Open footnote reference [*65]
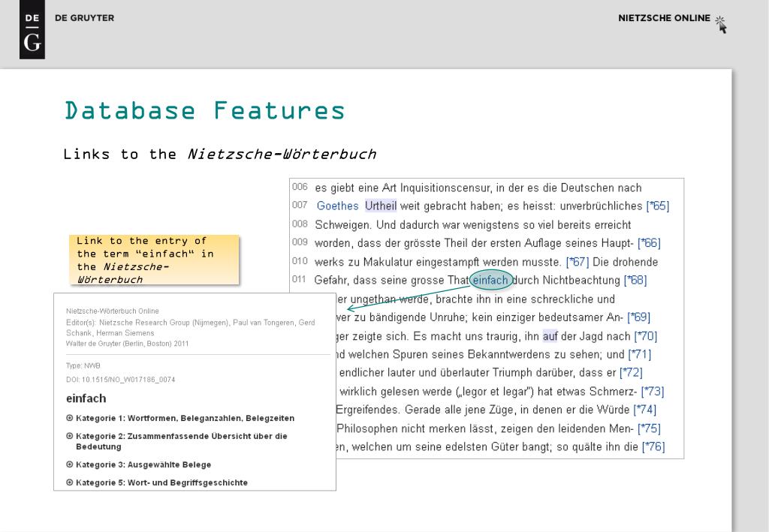The image size is (769, 532). coord(658,206)
